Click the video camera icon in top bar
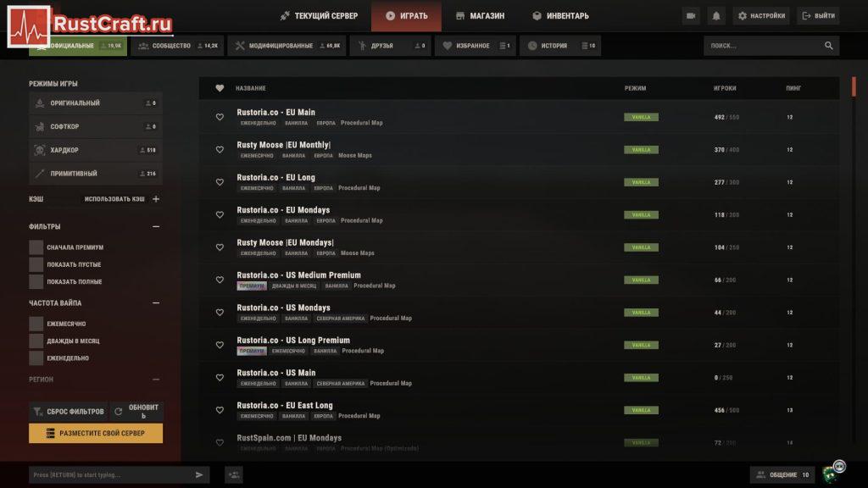The image size is (868, 488). (x=691, y=16)
